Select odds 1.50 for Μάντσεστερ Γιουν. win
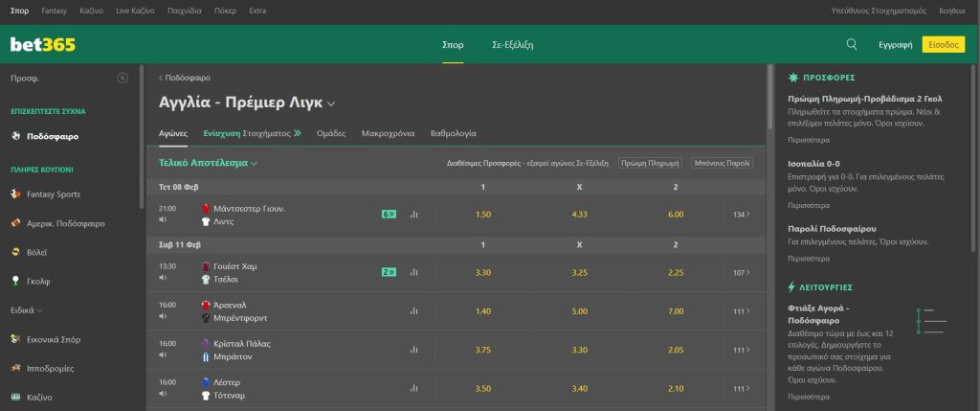Image resolution: width=980 pixels, height=411 pixels. point(483,215)
